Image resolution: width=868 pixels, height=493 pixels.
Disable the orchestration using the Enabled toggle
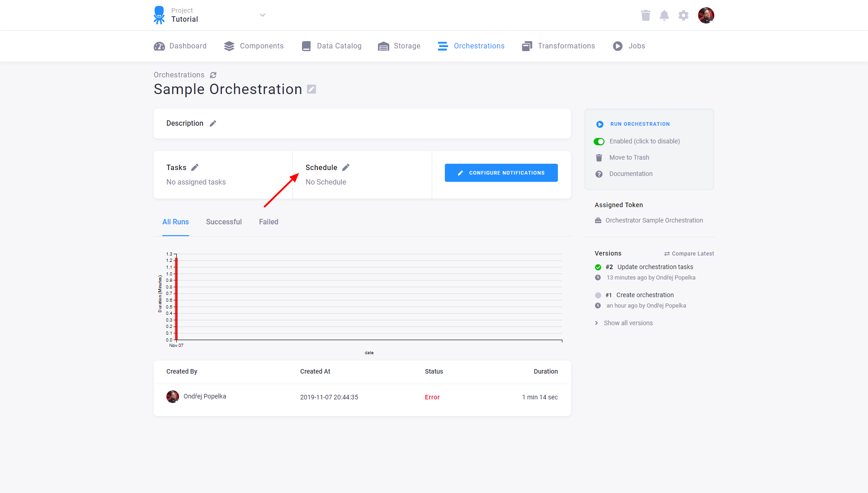[x=599, y=141]
